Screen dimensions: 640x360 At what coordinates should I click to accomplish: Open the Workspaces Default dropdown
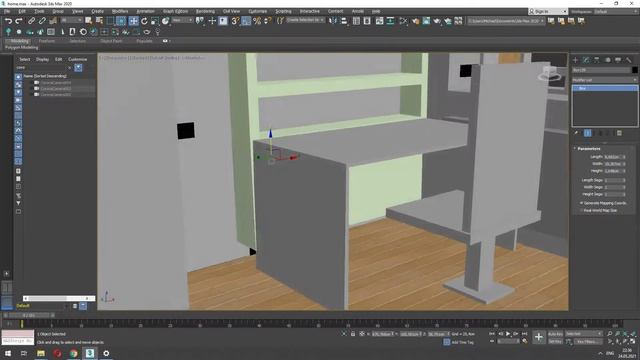(x=616, y=11)
